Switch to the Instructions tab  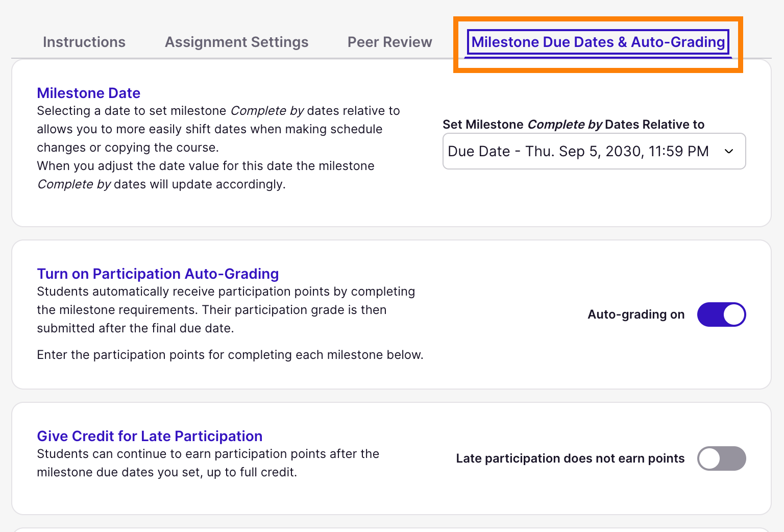point(84,42)
